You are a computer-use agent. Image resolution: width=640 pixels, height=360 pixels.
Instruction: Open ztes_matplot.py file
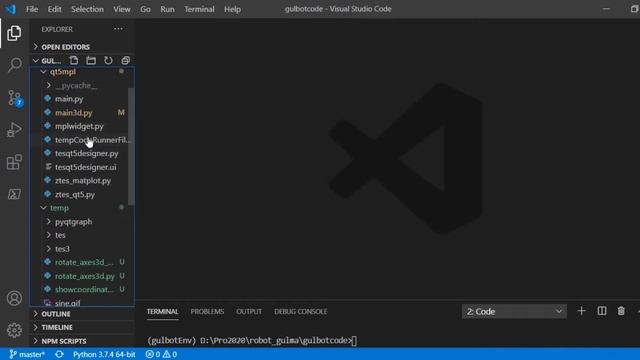tap(82, 180)
